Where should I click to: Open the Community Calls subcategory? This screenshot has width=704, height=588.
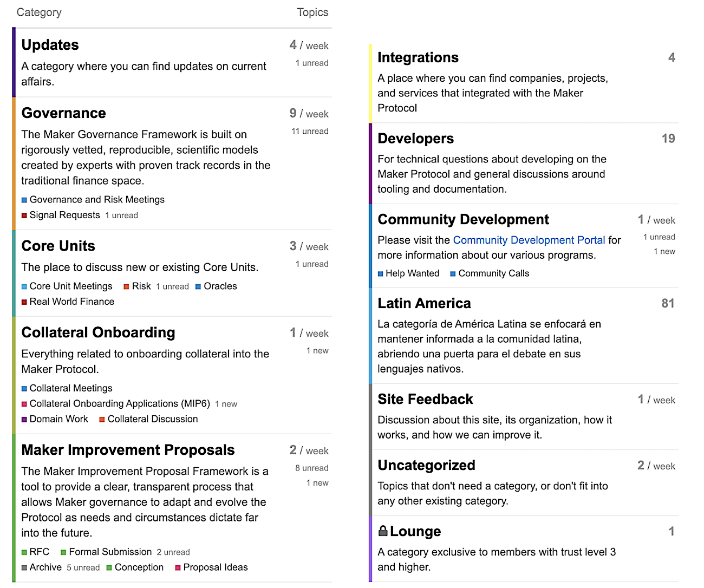[x=493, y=273]
